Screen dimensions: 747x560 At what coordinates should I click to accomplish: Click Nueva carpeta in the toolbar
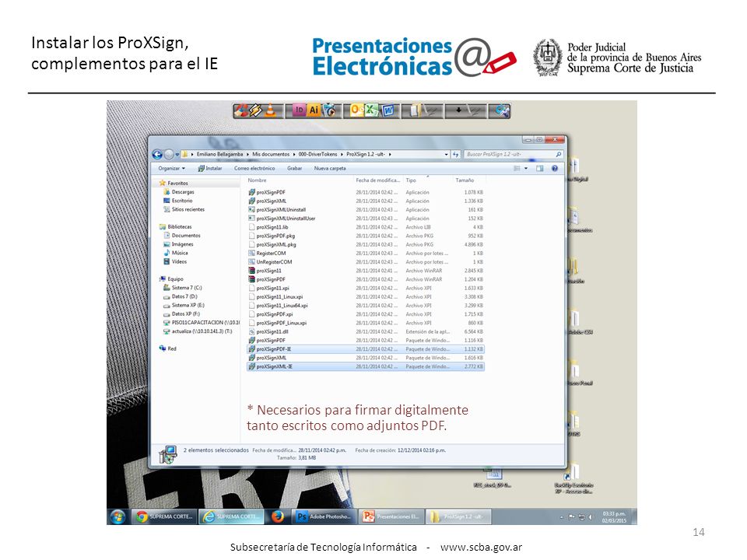[330, 168]
